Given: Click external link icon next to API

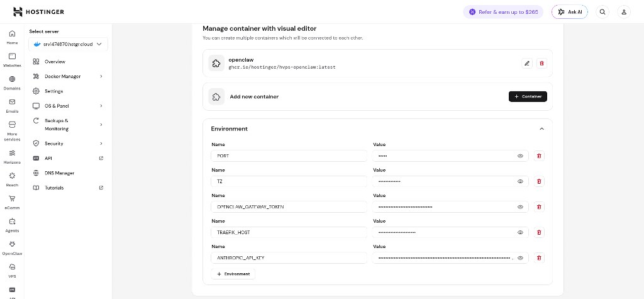Looking at the screenshot, I should (101, 158).
